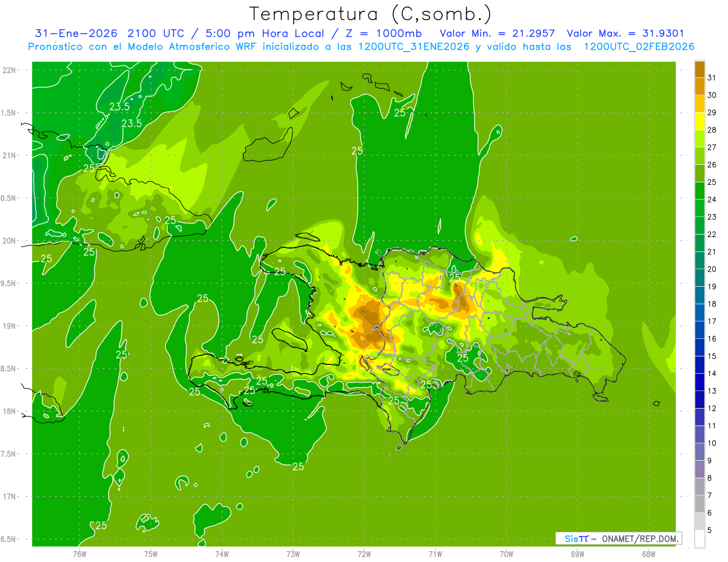The image size is (728, 562).
Task: Select the '1200UTC_02FEB2026' valid-until stamp
Action: click(639, 47)
